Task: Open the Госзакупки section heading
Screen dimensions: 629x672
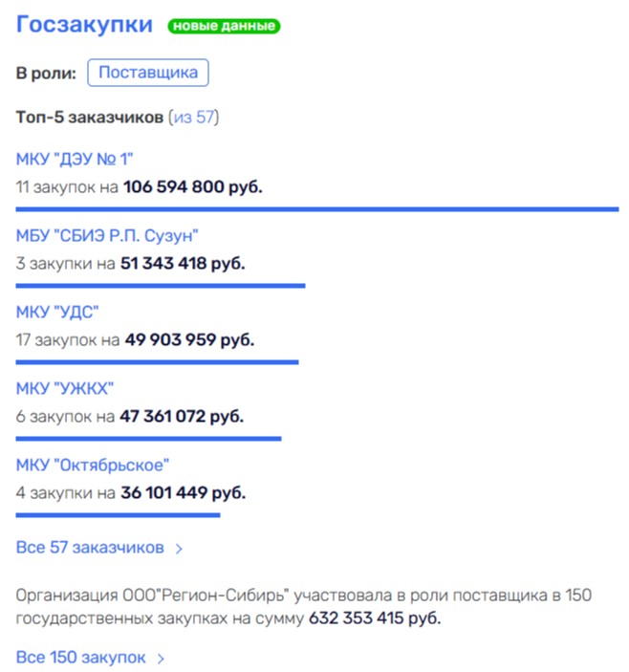Action: [84, 25]
